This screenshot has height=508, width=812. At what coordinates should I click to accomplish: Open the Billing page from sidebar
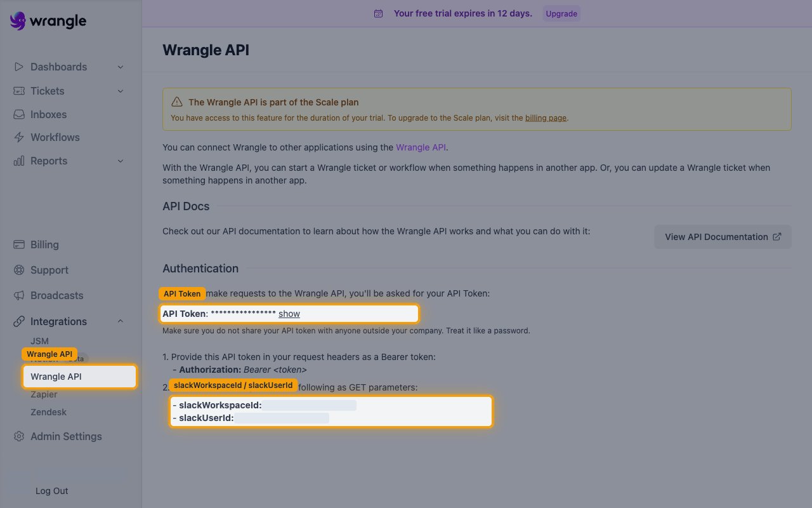click(44, 244)
